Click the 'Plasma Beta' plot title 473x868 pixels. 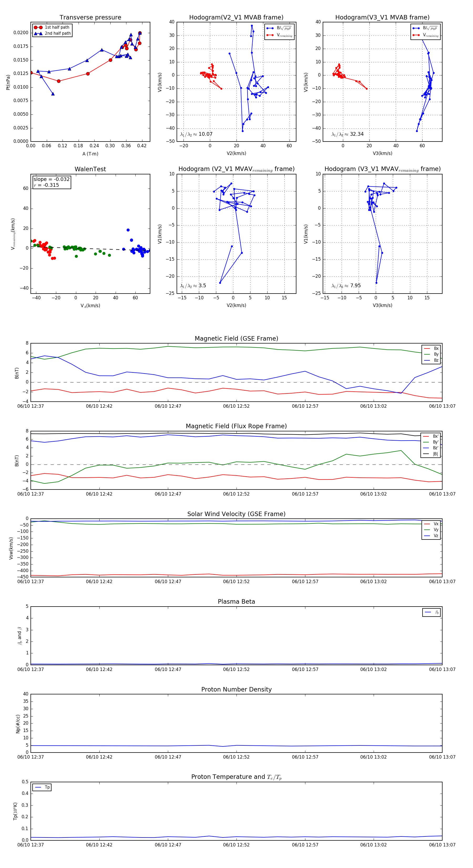click(236, 602)
